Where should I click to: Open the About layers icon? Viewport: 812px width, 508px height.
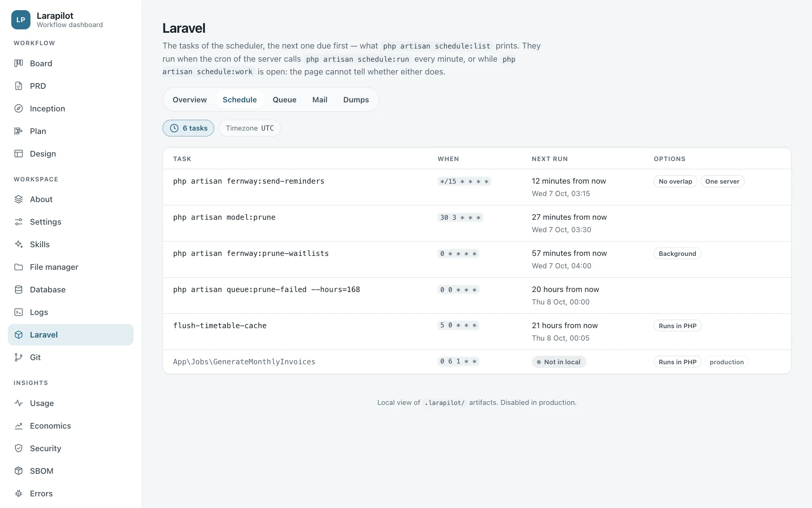[x=18, y=199]
